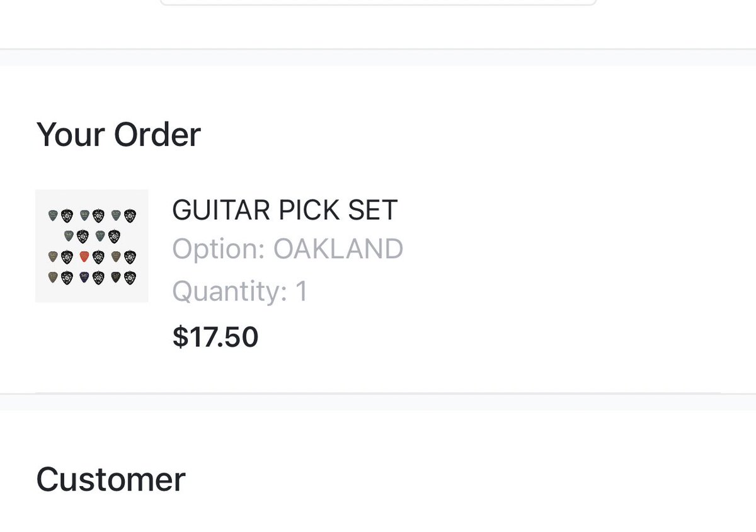Click the bottom-left olive pick in thumbnail
This screenshot has height=532, width=756.
53,277
